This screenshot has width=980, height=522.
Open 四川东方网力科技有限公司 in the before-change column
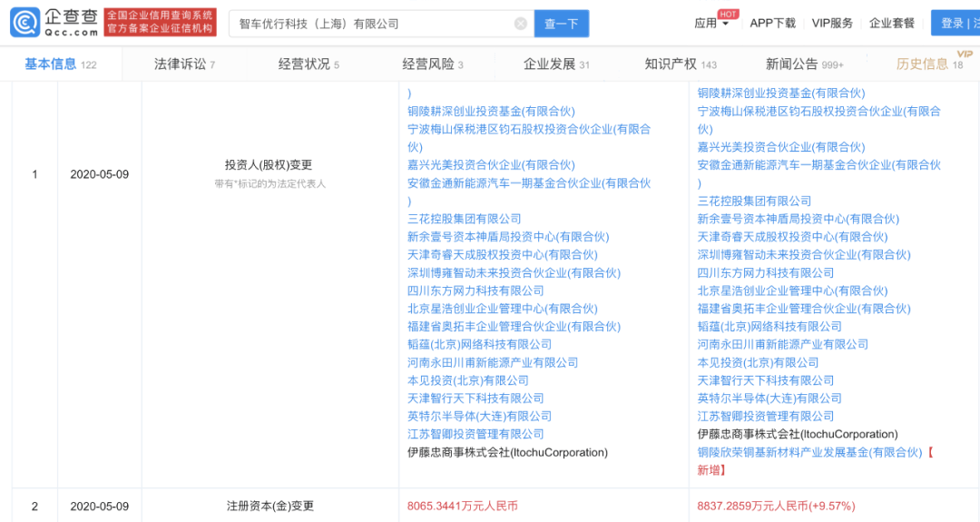[x=475, y=291]
